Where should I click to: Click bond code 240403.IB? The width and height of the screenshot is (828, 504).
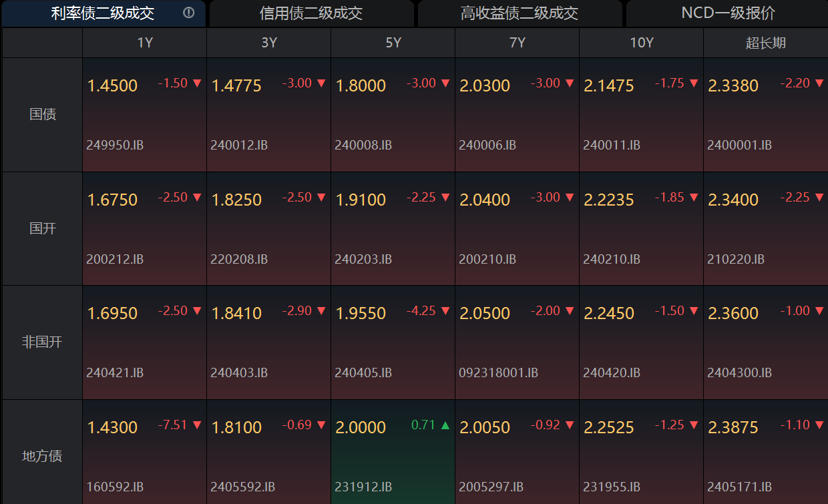[239, 372]
